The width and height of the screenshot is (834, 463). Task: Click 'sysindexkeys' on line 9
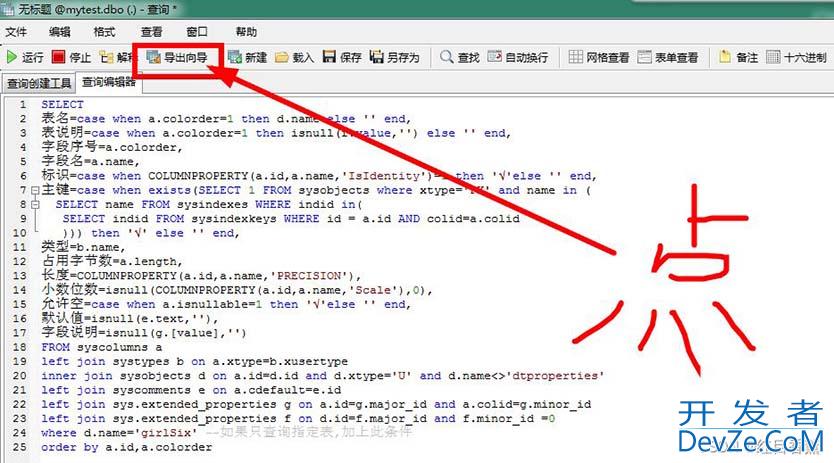point(234,219)
